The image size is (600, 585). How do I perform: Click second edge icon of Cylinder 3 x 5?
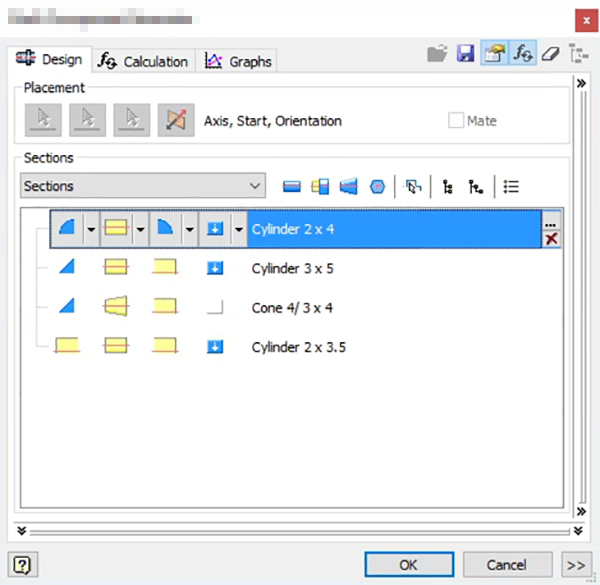pyautogui.click(x=165, y=267)
